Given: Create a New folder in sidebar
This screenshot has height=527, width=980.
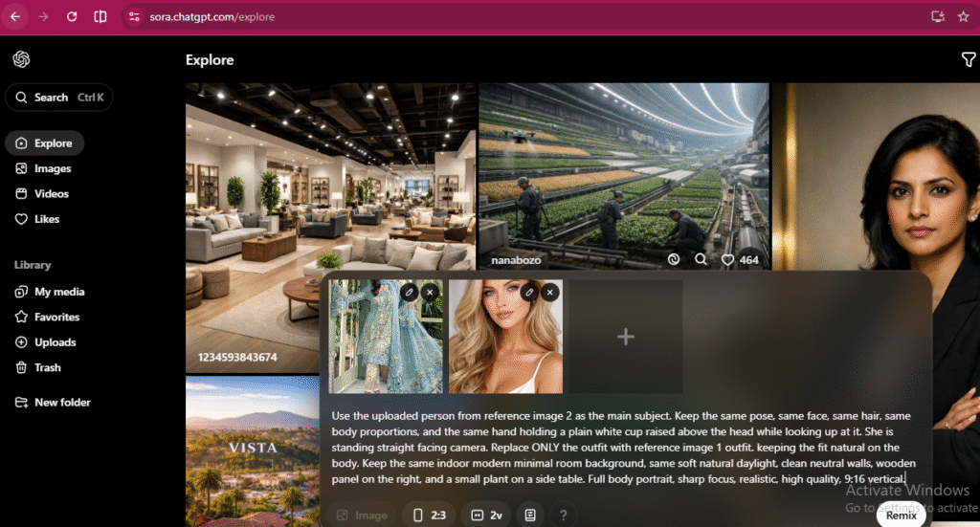Looking at the screenshot, I should [x=61, y=403].
